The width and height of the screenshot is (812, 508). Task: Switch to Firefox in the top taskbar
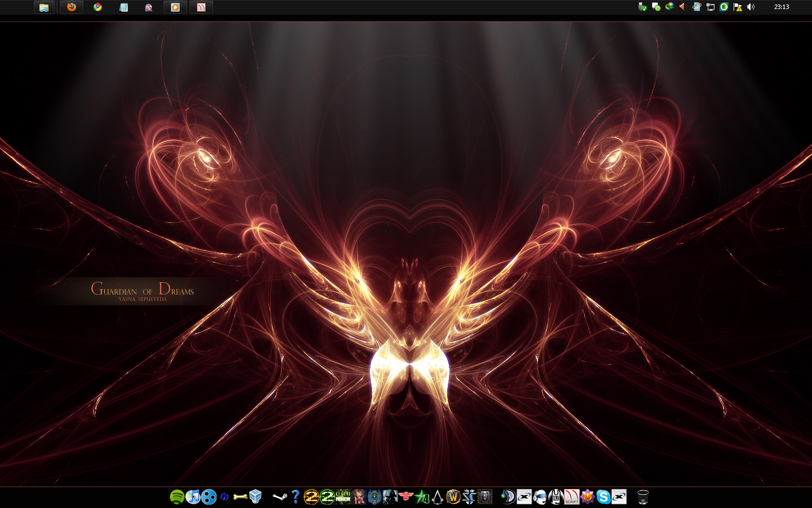tap(72, 7)
